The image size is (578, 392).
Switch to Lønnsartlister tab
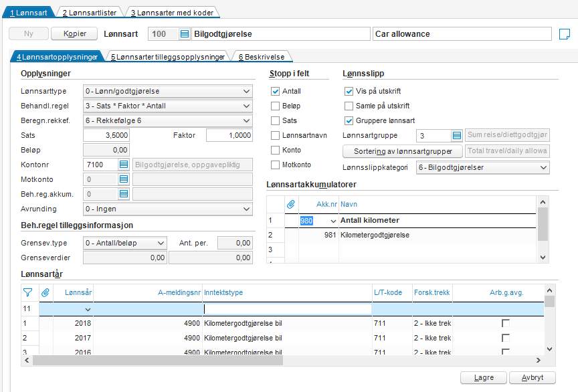(88, 13)
